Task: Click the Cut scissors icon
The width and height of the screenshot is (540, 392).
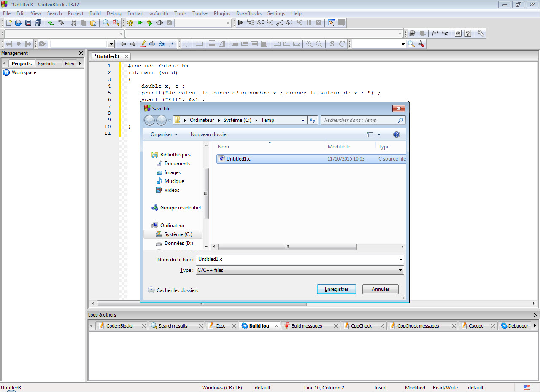Action: coord(73,23)
